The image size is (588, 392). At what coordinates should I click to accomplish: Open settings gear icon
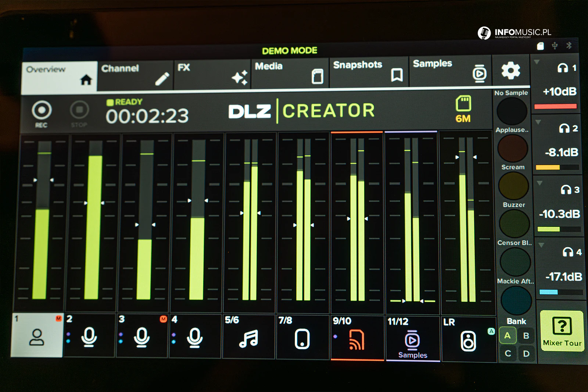[x=511, y=70]
